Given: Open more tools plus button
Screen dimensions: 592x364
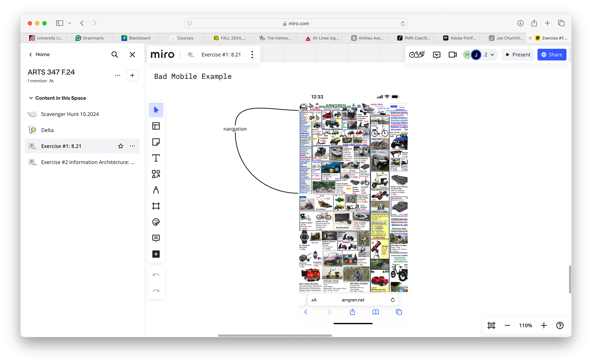Looking at the screenshot, I should pyautogui.click(x=156, y=254).
